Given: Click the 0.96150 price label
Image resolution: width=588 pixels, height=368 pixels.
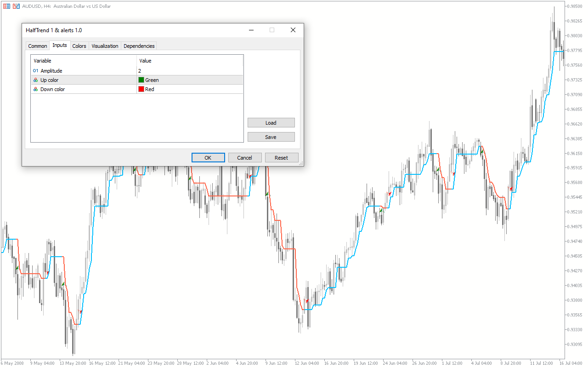Looking at the screenshot, I should (x=575, y=153).
